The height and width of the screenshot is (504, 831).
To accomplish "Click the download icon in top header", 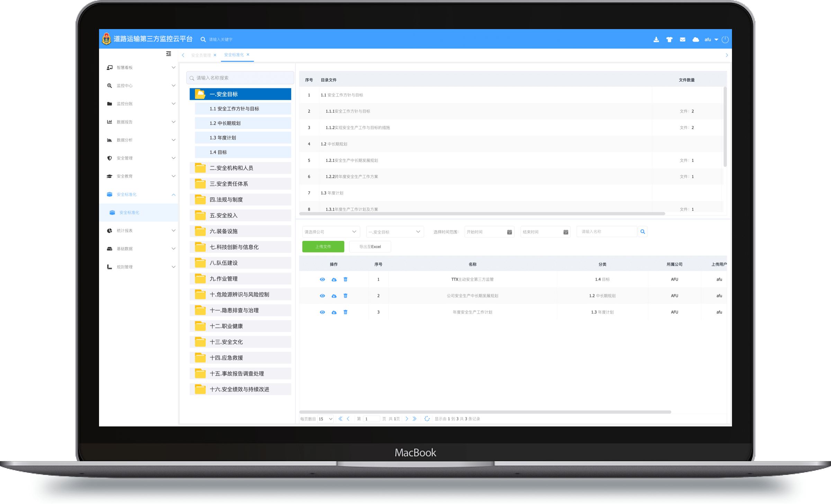I will click(x=656, y=39).
